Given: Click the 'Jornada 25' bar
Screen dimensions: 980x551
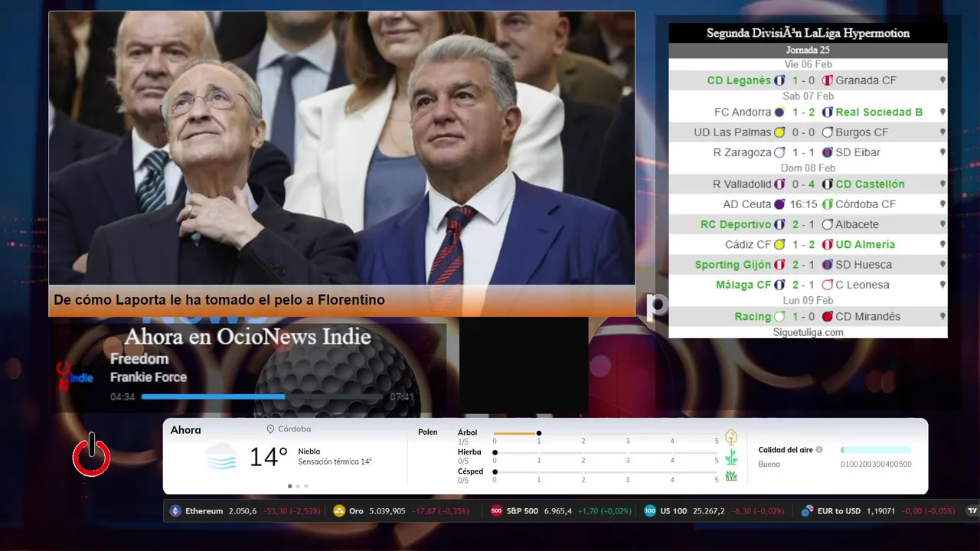Looking at the screenshot, I should pos(808,51).
